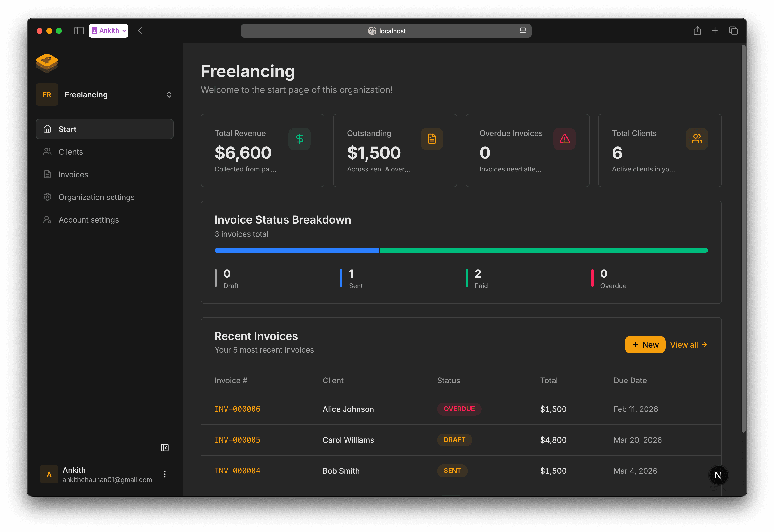Click Safari's share icon
The width and height of the screenshot is (774, 532).
(x=697, y=31)
